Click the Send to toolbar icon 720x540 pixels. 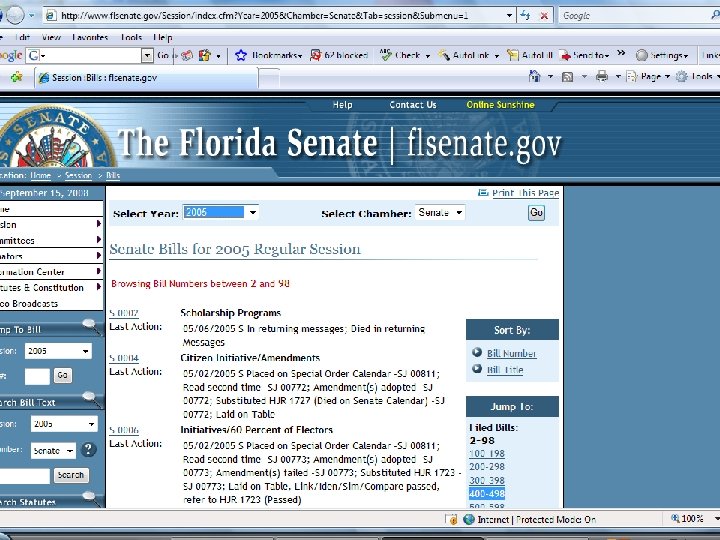click(565, 56)
